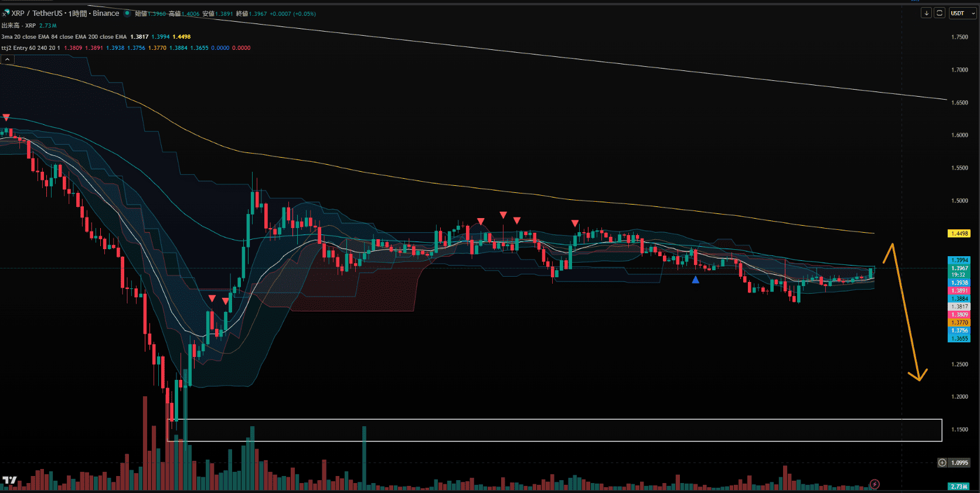Screen dimensions: 980x493
Task: Open the USDT currency dropdown
Action: [x=963, y=13]
